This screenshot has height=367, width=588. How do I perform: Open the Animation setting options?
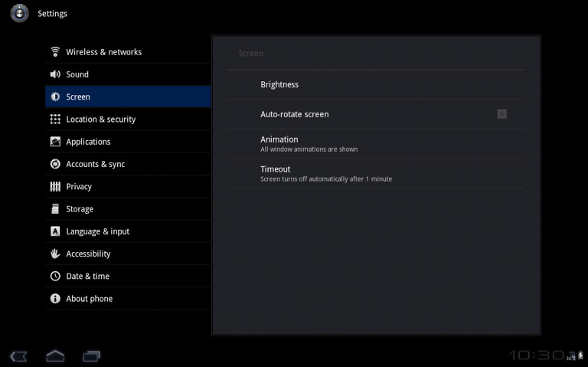pyautogui.click(x=375, y=144)
